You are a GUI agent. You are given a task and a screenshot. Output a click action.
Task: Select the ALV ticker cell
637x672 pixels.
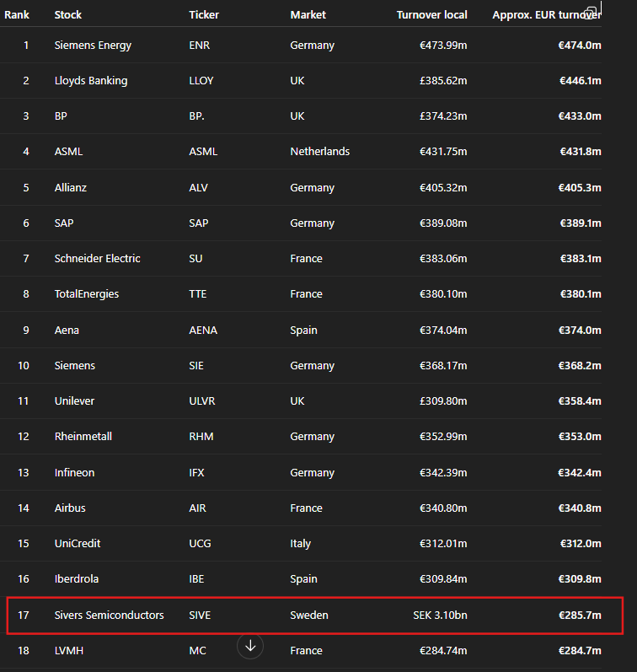coord(198,188)
